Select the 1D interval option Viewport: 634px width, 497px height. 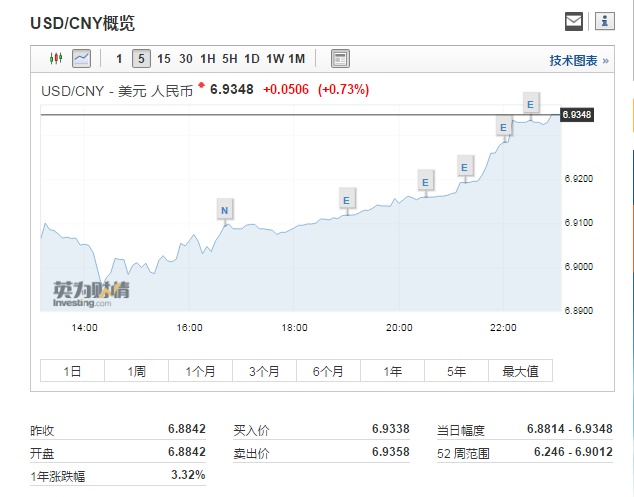252,59
